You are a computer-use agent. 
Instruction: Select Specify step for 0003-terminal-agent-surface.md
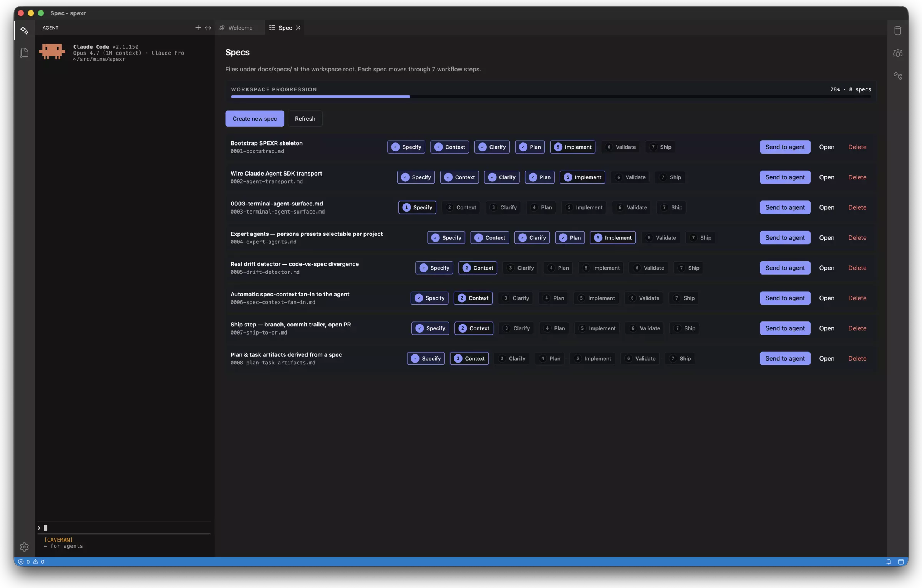[x=417, y=207]
